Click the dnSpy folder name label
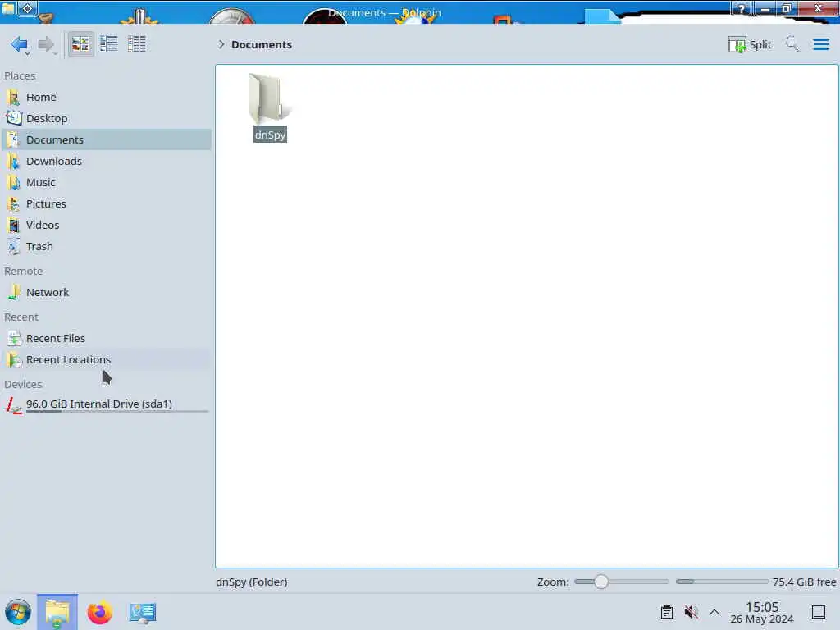The width and height of the screenshot is (840, 630). pos(270,135)
